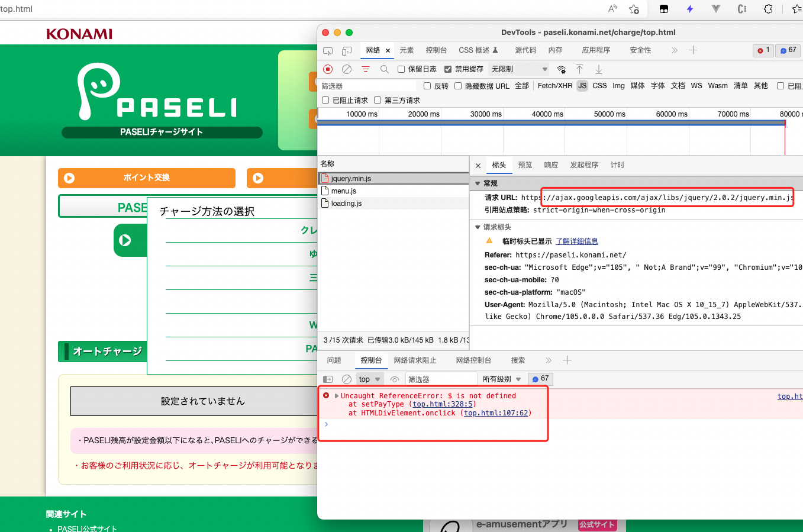Open the network conditions wifi icon
The image size is (803, 532).
coord(561,69)
